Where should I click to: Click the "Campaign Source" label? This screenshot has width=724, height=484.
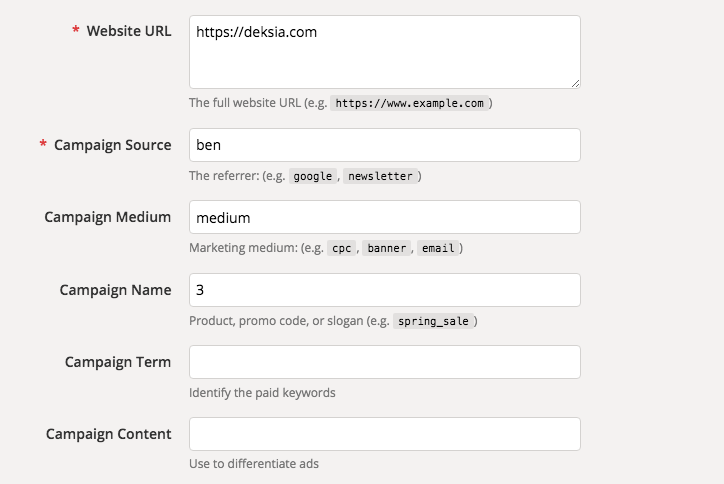pyautogui.click(x=112, y=145)
